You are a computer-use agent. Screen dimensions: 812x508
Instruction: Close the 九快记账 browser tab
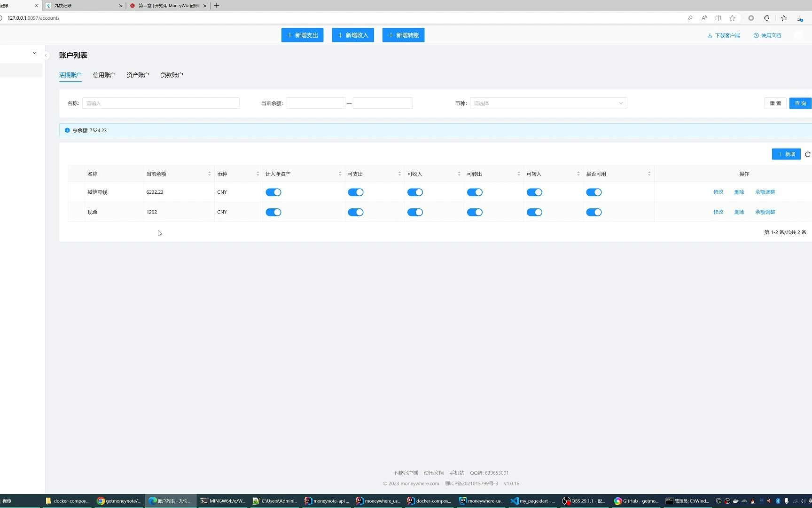coord(121,6)
